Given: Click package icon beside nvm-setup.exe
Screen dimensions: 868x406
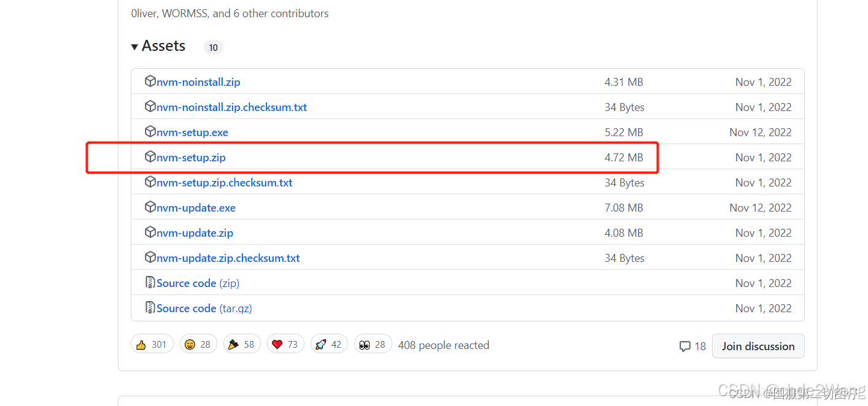Looking at the screenshot, I should click(150, 132).
